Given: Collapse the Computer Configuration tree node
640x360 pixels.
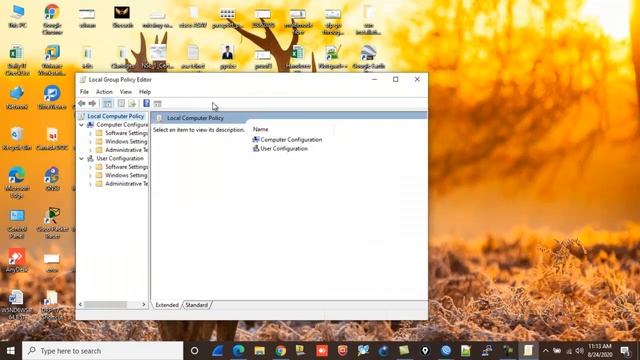Looking at the screenshot, I should point(82,125).
